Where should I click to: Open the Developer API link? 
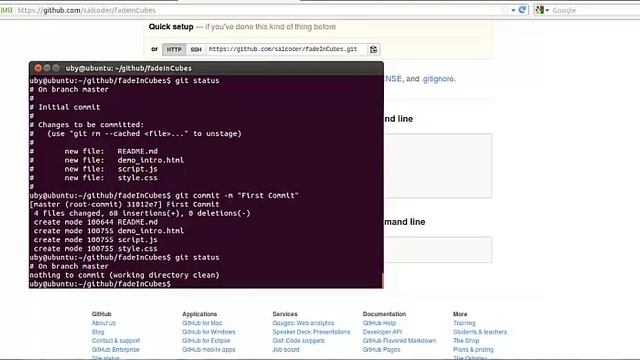[382, 332]
